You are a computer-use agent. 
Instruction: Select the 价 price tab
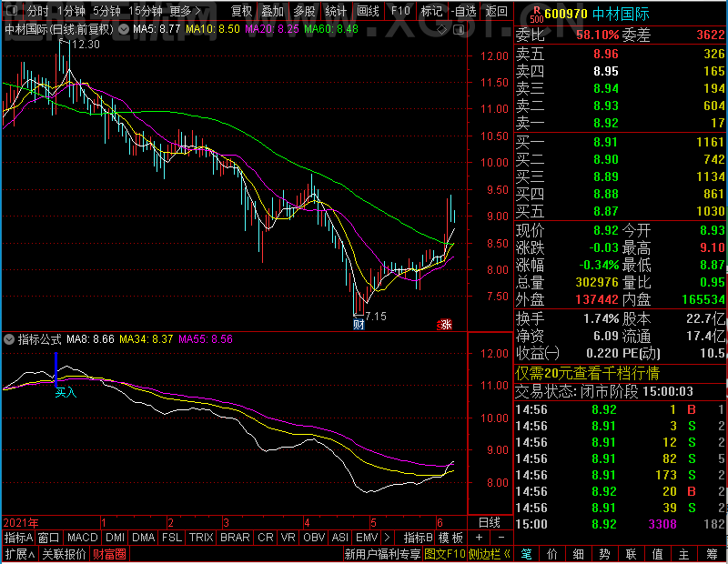pyautogui.click(x=552, y=554)
